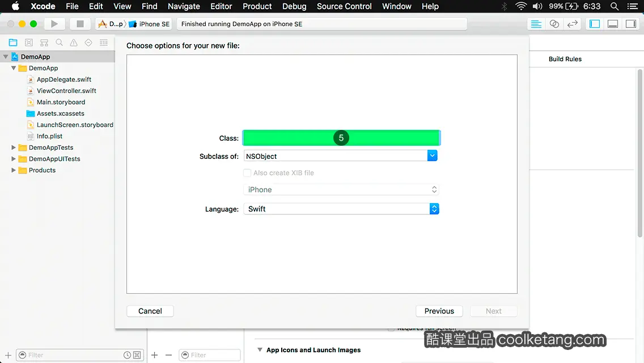Collapse the DemoApp group folder
The height and width of the screenshot is (363, 644).
click(14, 68)
